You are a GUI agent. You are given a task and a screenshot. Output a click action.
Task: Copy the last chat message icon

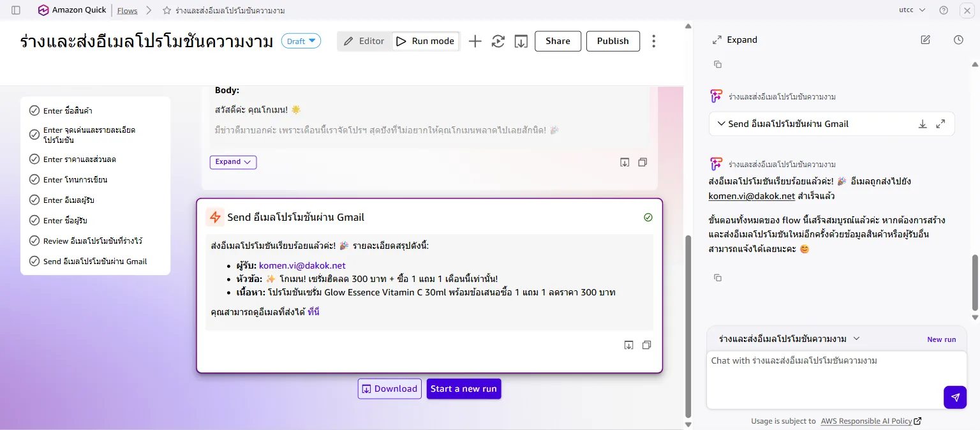click(x=717, y=278)
